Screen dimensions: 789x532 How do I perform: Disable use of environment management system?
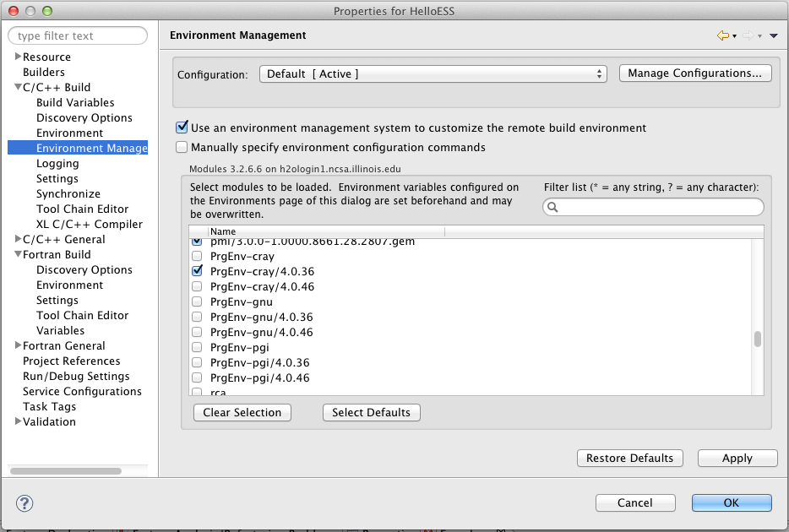tap(182, 128)
